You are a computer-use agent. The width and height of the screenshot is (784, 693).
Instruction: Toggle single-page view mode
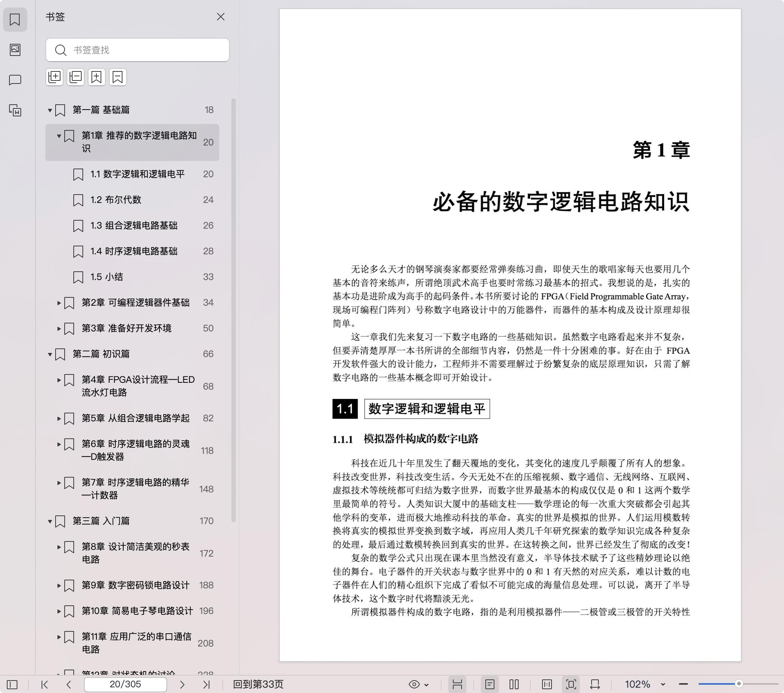click(x=490, y=684)
